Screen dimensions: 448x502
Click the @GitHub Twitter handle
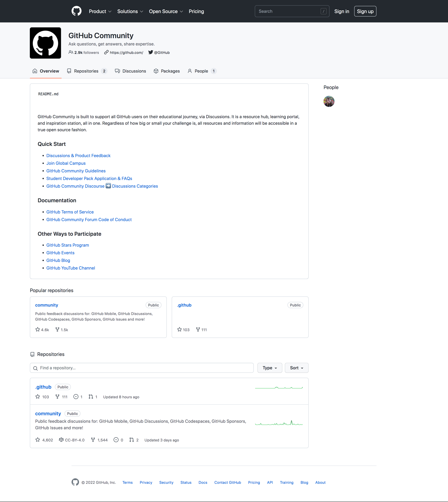click(162, 52)
